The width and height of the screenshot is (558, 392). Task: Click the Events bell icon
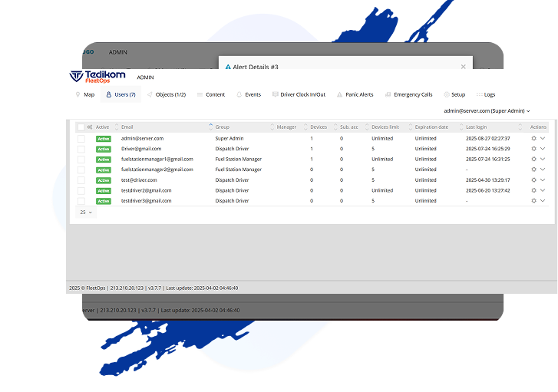239,95
